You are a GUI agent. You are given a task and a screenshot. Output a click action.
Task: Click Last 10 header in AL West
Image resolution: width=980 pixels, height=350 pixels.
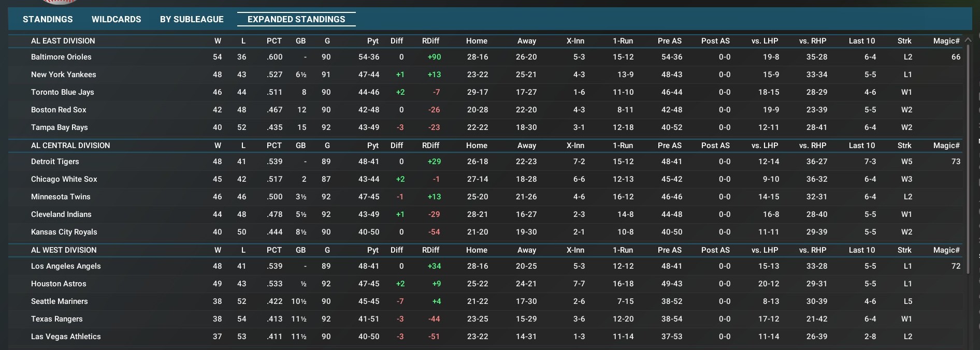point(861,250)
